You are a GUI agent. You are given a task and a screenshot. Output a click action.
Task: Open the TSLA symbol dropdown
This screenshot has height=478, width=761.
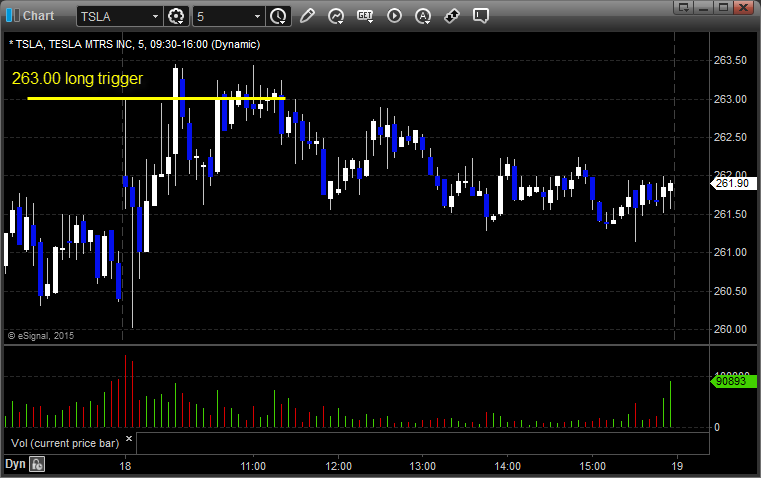[155, 16]
